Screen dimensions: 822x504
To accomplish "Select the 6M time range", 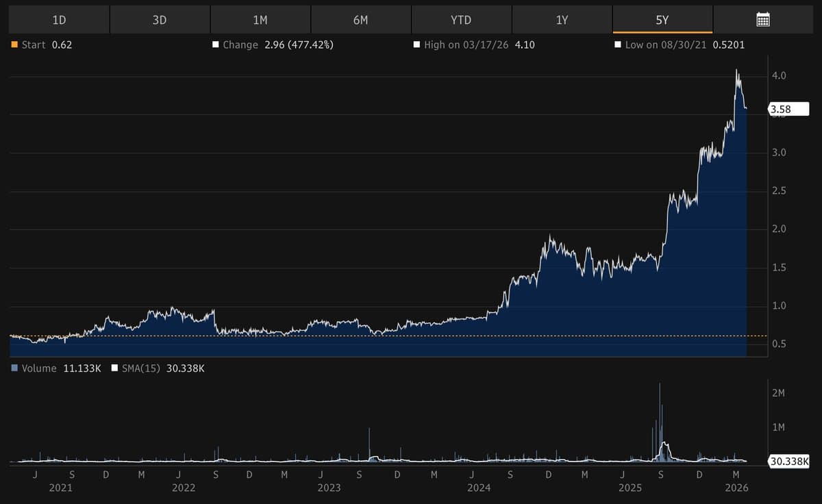I will (x=360, y=20).
